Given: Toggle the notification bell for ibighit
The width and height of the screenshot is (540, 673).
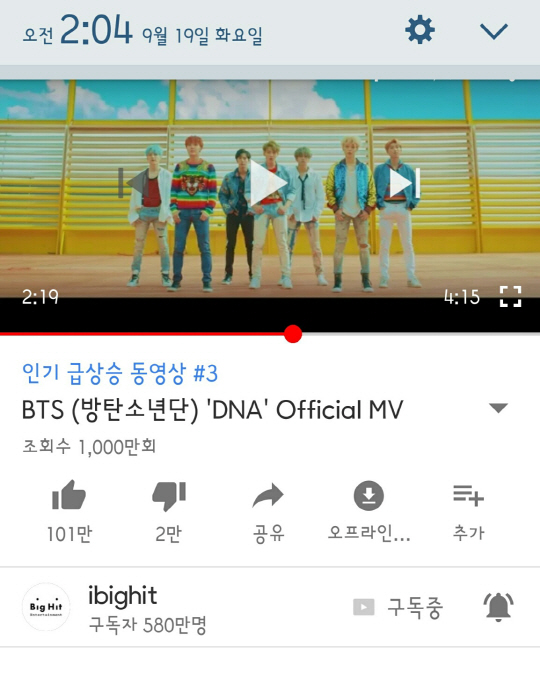Looking at the screenshot, I should click(x=498, y=607).
